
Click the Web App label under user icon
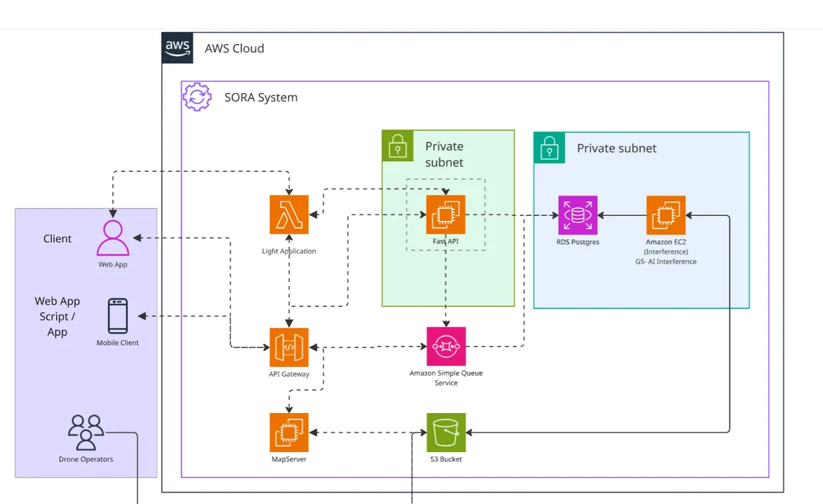113,264
